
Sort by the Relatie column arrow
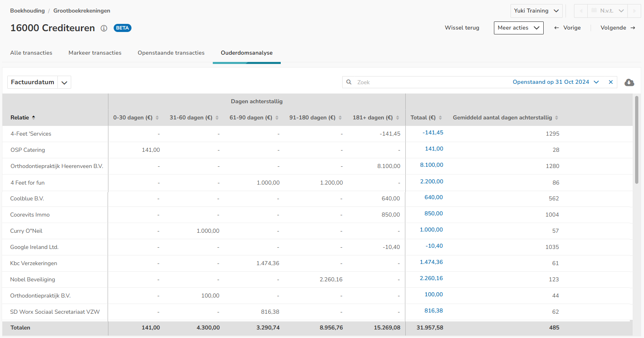coord(34,117)
